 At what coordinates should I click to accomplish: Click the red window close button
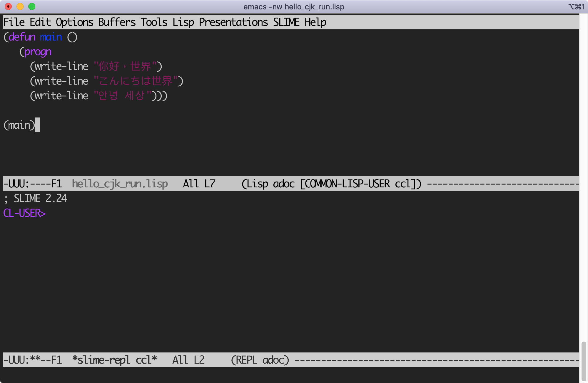coord(8,6)
